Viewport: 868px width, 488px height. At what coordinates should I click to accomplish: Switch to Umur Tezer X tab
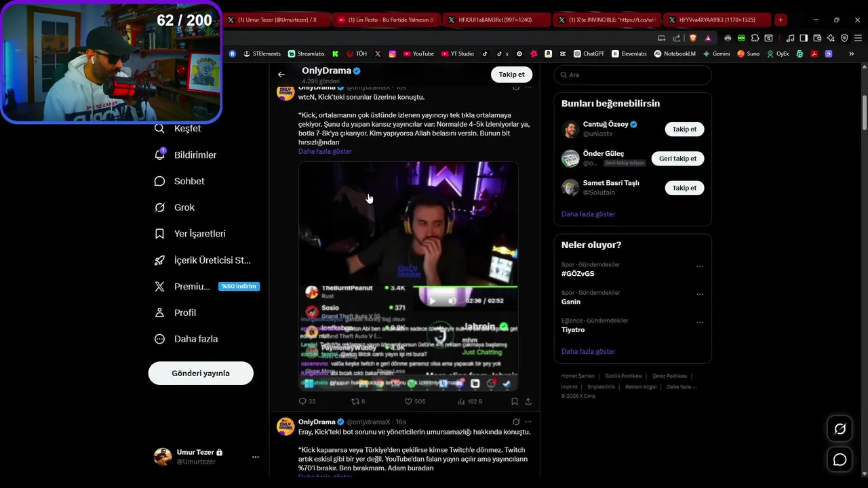pyautogui.click(x=277, y=20)
